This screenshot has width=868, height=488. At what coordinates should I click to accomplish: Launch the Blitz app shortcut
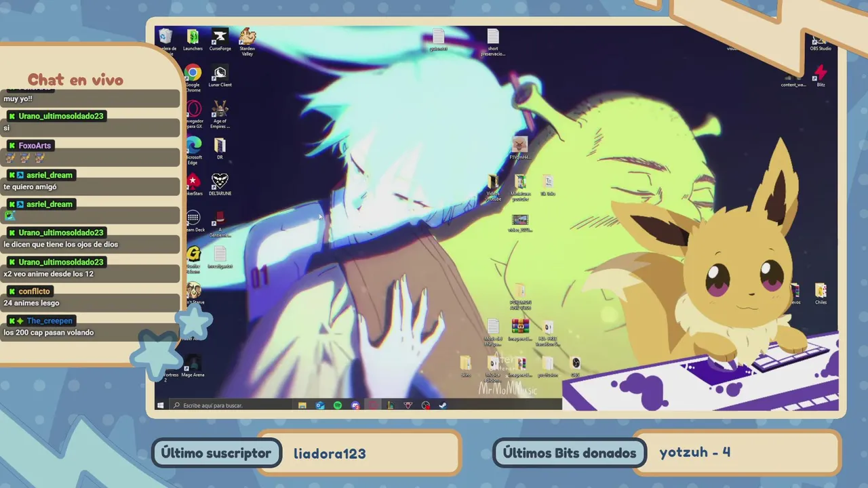pos(821,76)
